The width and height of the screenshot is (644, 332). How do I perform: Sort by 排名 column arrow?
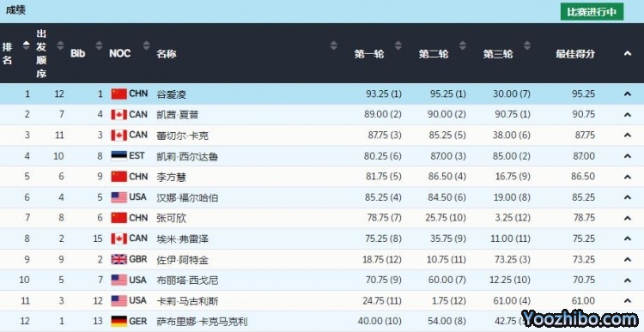[x=27, y=45]
